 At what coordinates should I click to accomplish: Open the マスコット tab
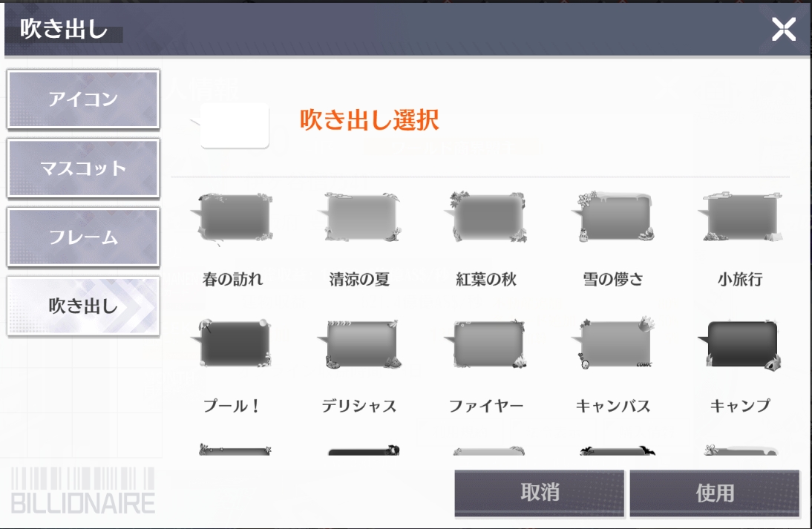point(83,168)
